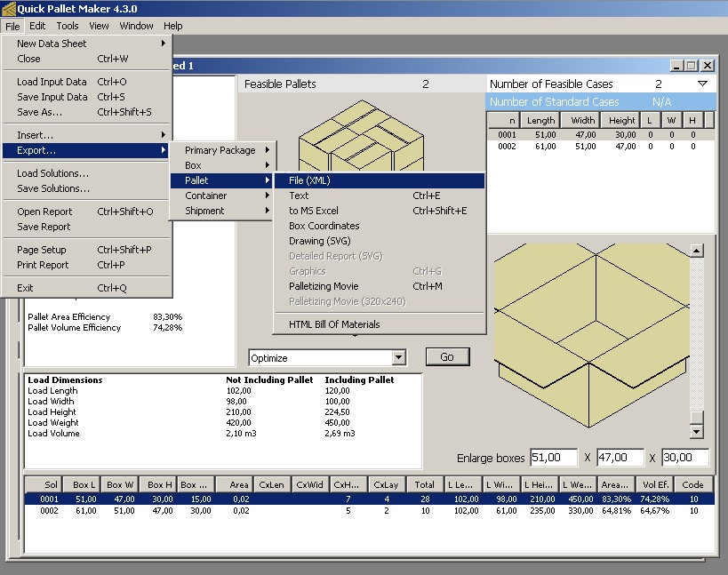Minimize the data sheet window
Image resolution: width=728 pixels, height=575 pixels.
tap(677, 66)
